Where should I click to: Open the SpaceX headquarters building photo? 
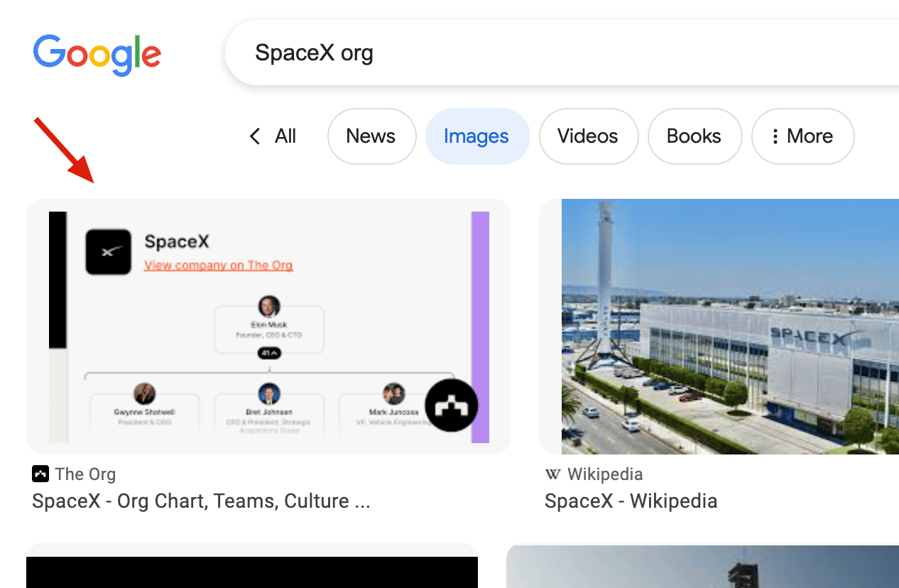click(x=730, y=327)
